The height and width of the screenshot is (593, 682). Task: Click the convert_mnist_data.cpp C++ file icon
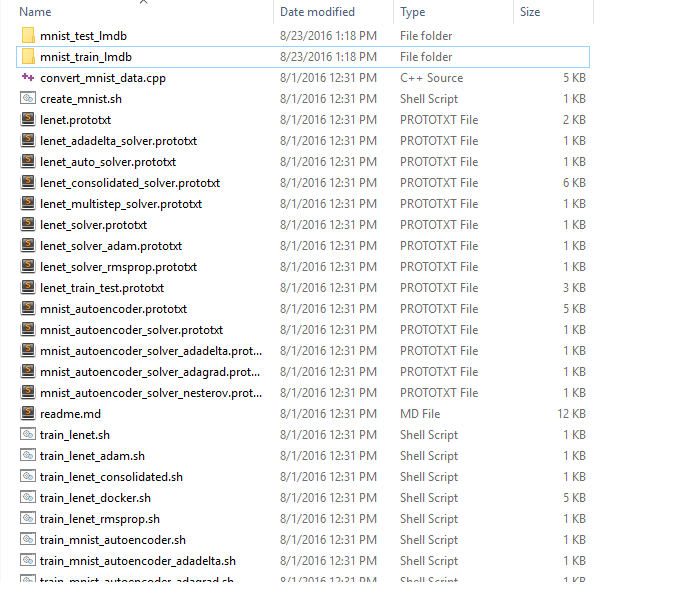[28, 78]
